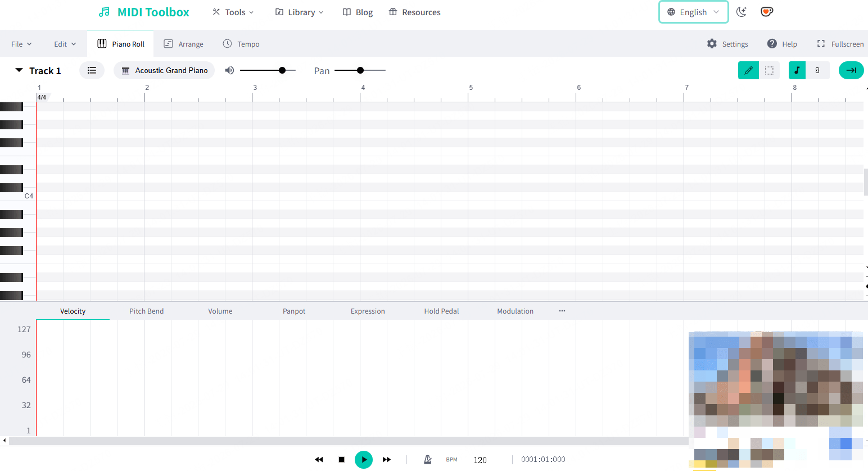Open Help
The width and height of the screenshot is (868, 471).
click(x=782, y=44)
